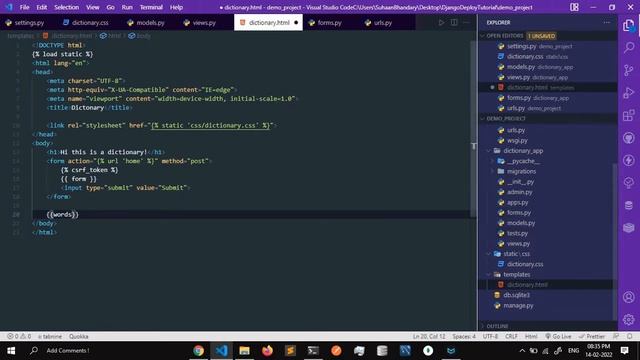Expand the migrations folder
The width and height of the screenshot is (640, 360).
tap(493, 171)
